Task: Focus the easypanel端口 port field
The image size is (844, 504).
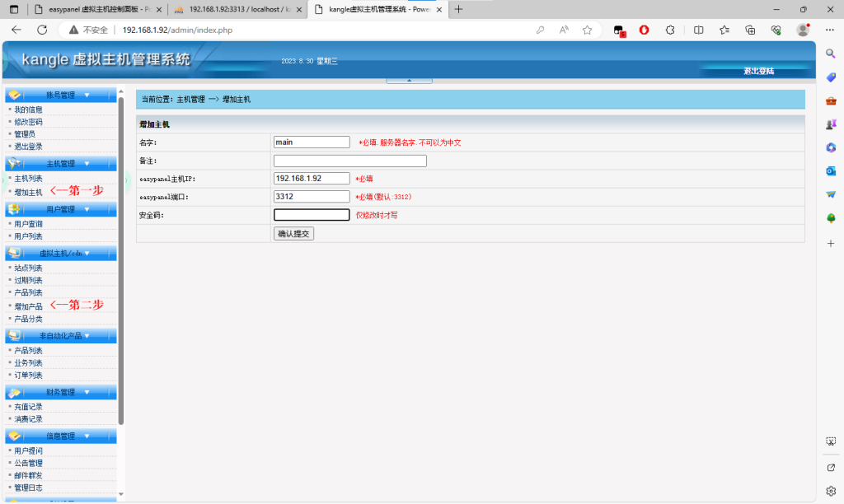Action: [x=312, y=197]
